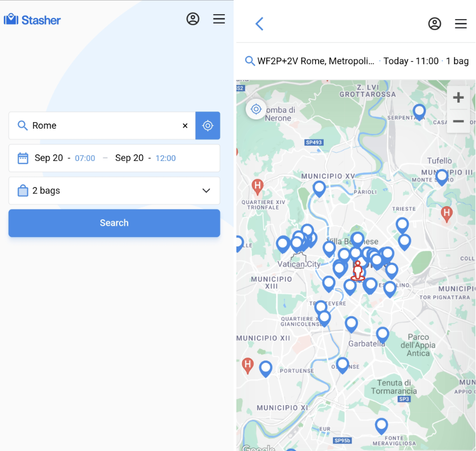Change the 12:00 pick-up time
Viewport: 476px width, 451px height.
(x=165, y=158)
